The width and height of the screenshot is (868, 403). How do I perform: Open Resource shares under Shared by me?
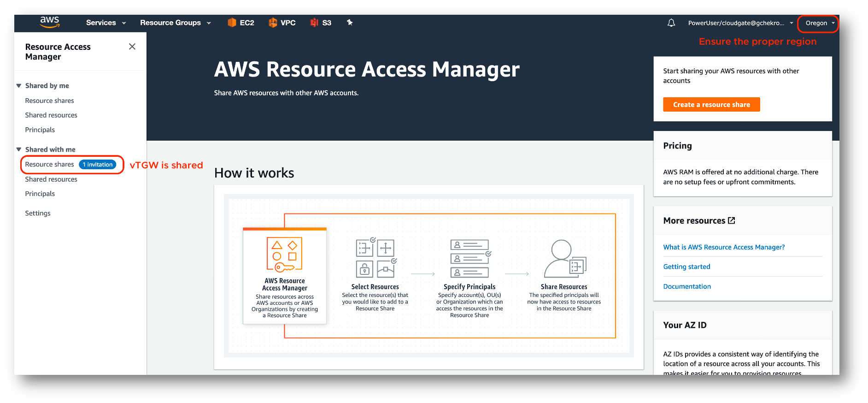(x=49, y=101)
